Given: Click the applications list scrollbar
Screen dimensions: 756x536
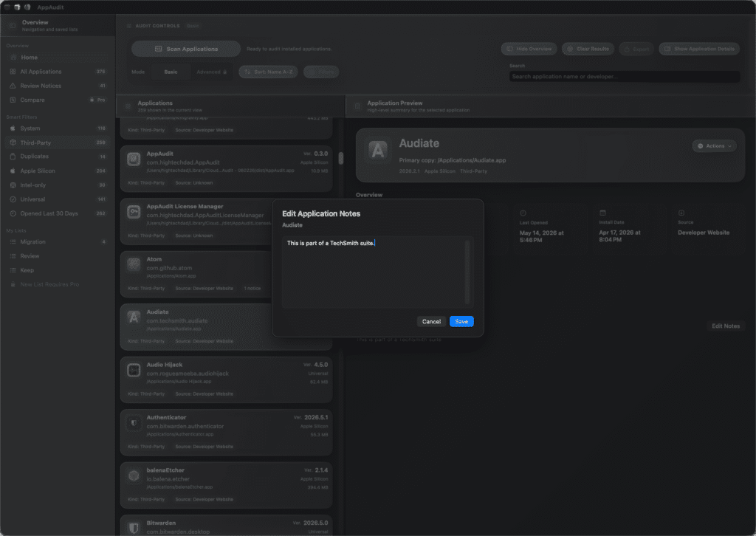Looking at the screenshot, I should 341,158.
